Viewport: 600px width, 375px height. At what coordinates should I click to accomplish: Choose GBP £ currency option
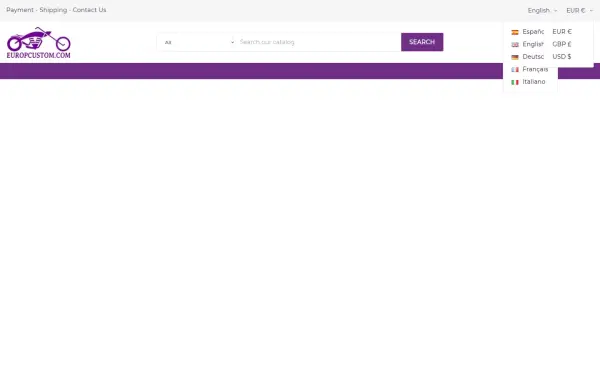[562, 44]
